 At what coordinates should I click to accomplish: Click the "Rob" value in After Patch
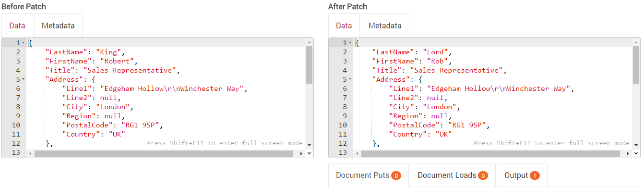(438, 61)
